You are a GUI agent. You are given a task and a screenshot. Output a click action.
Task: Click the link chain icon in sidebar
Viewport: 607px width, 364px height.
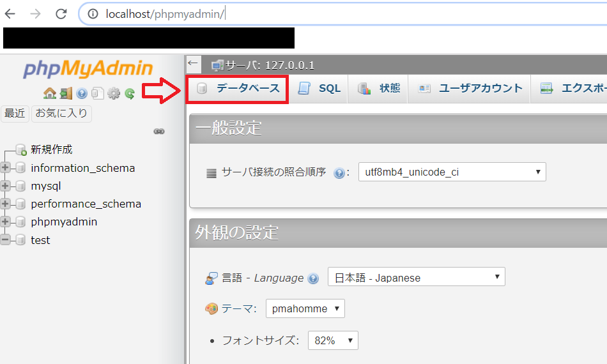[x=159, y=132]
